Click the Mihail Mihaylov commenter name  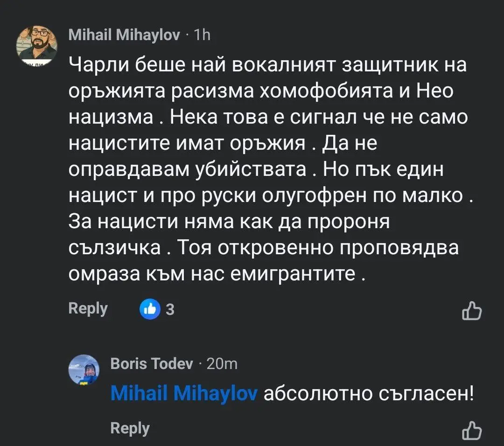pos(124,35)
